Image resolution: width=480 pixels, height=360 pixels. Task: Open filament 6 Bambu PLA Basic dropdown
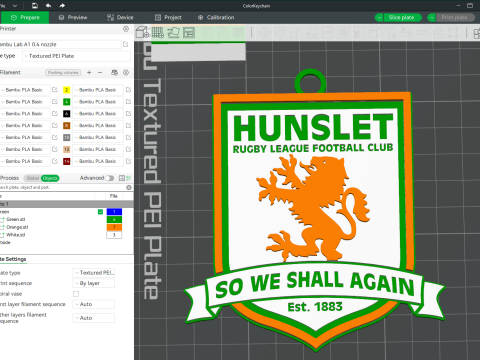click(x=98, y=114)
